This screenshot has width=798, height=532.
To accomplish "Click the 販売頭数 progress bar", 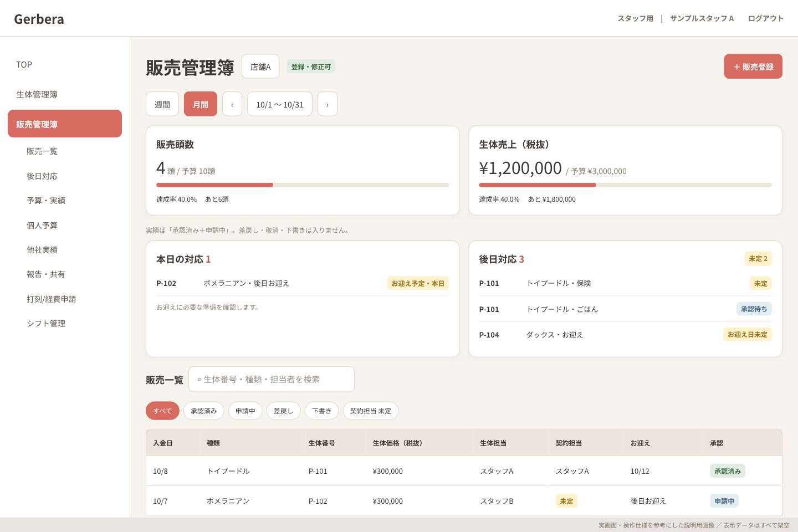I will click(303, 185).
